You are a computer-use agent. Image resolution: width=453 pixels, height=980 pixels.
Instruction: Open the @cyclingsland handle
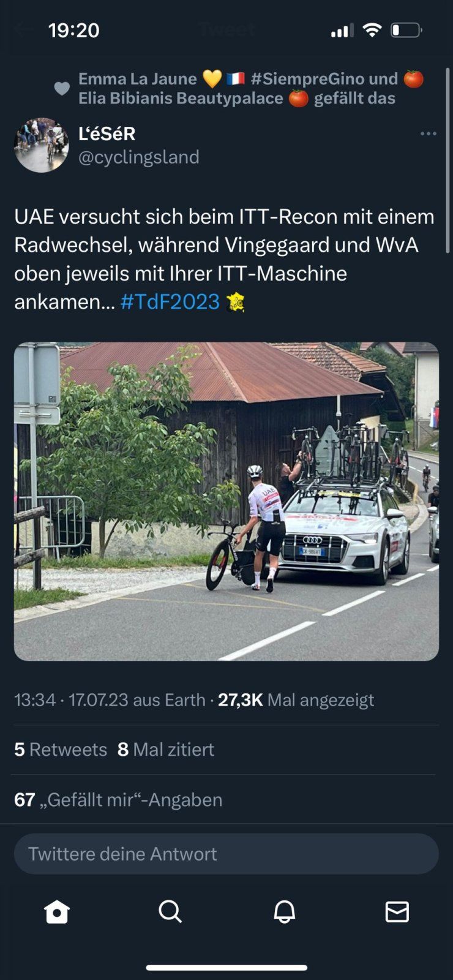click(x=139, y=157)
